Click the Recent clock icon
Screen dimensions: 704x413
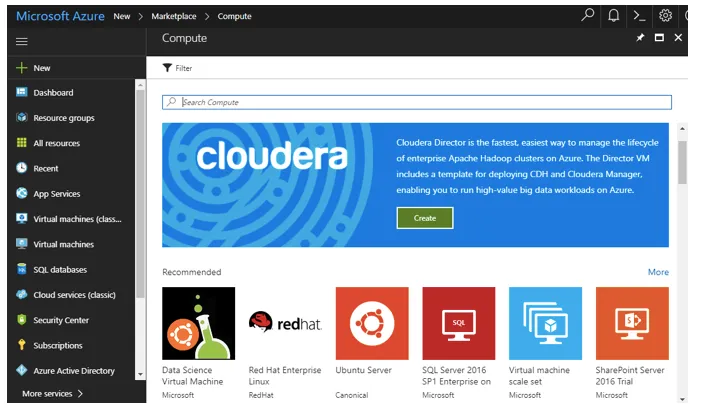coord(22,168)
